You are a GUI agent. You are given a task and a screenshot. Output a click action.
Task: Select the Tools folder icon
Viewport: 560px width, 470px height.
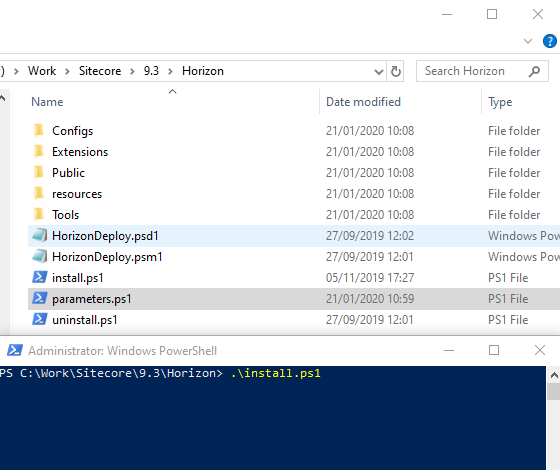coord(39,214)
